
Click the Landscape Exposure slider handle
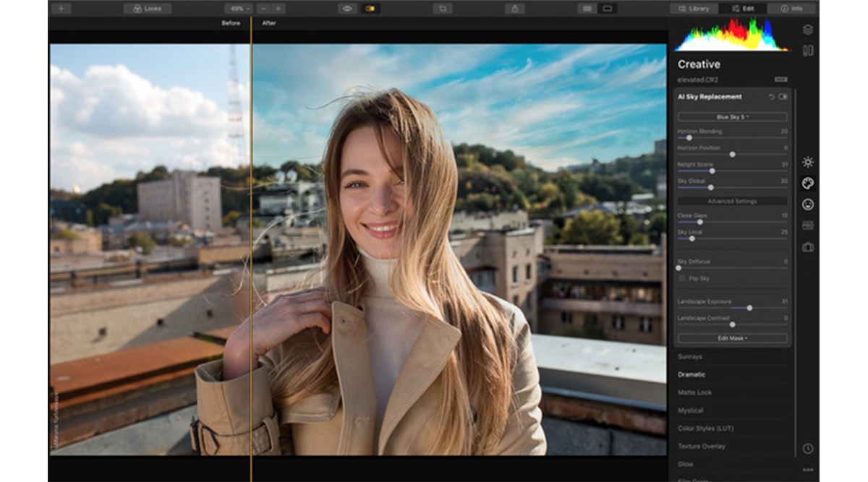point(749,308)
